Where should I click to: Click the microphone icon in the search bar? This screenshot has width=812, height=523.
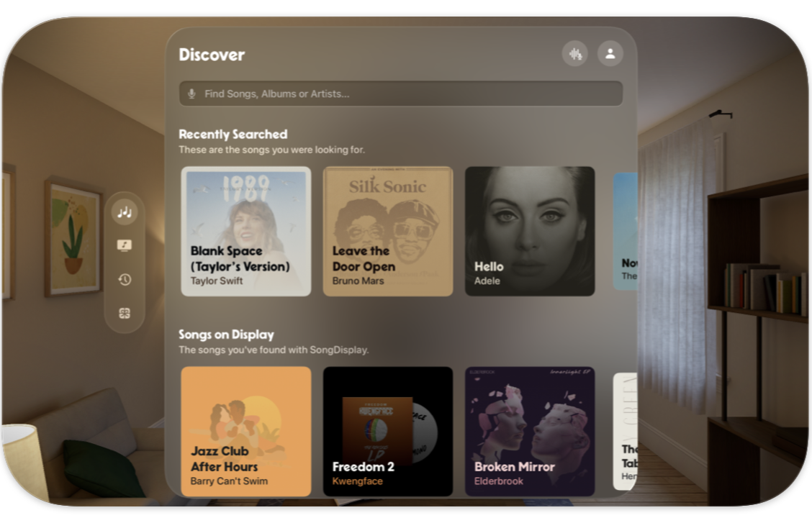[191, 93]
